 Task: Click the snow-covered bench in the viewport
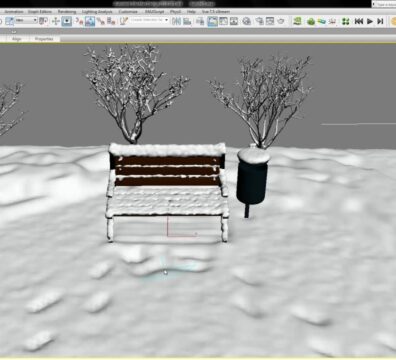(167, 192)
